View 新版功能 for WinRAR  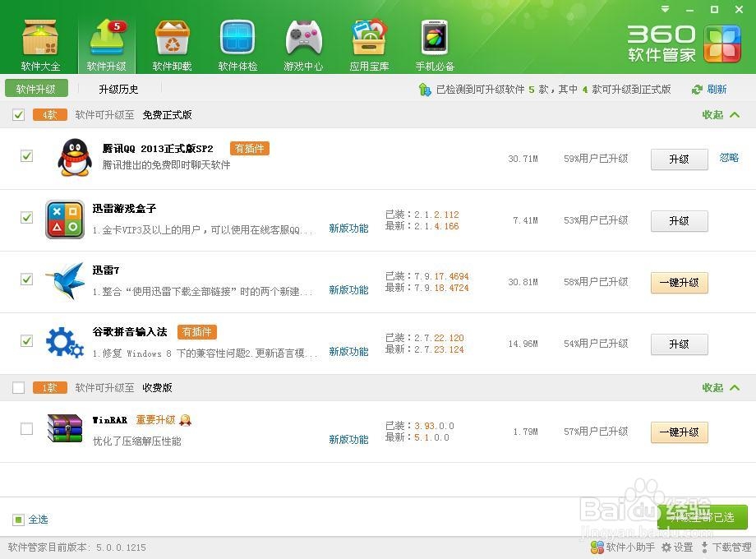tap(348, 440)
